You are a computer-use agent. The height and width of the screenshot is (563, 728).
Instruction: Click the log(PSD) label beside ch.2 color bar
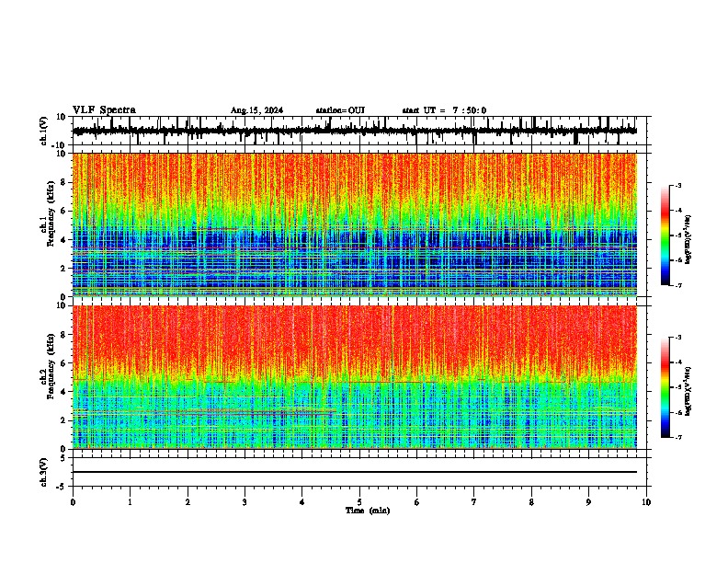(x=688, y=391)
